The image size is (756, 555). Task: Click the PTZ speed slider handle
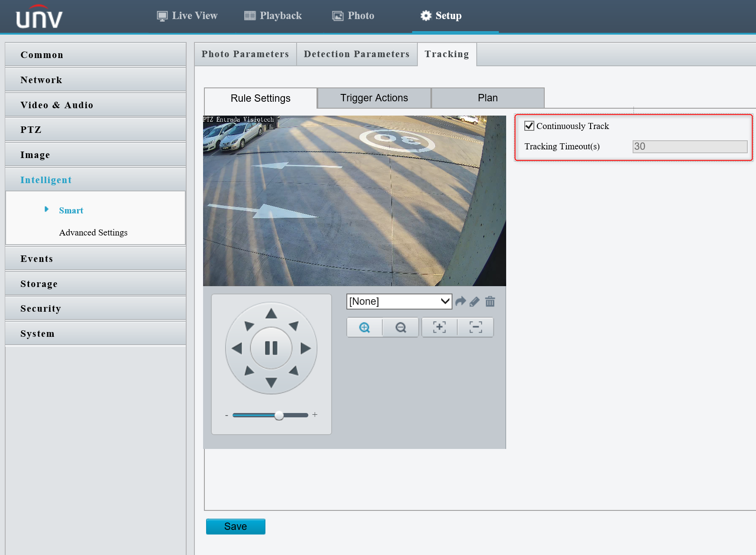coord(279,415)
